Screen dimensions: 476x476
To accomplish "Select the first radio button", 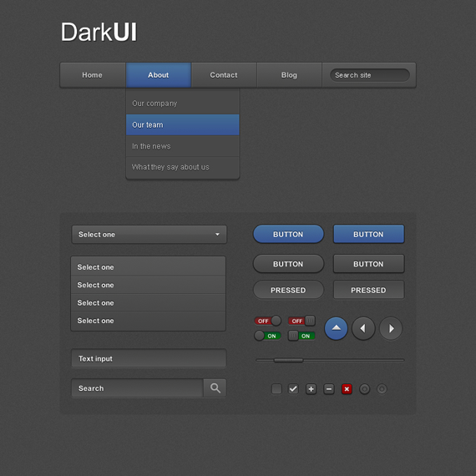I will (364, 389).
